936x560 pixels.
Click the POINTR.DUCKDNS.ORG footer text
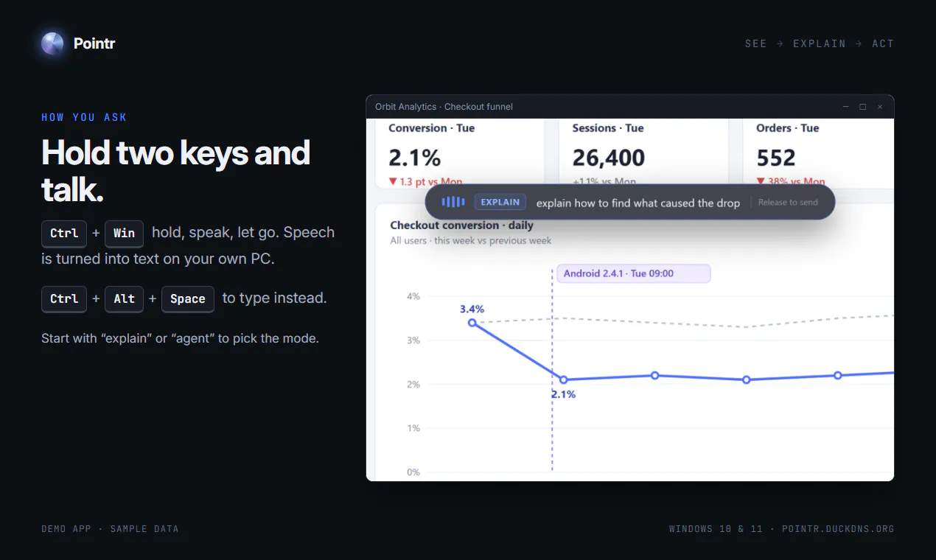838,529
